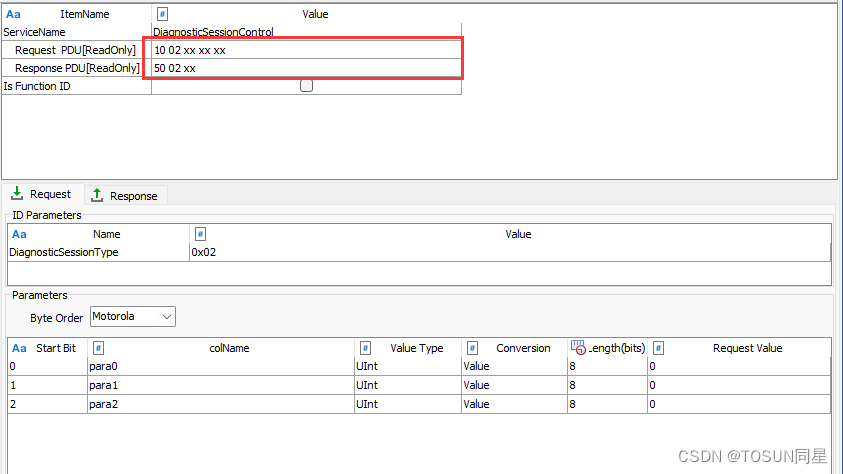Viewport: 843px width, 474px height.
Task: Click the length 8 cell in para1 row
Action: pos(607,385)
